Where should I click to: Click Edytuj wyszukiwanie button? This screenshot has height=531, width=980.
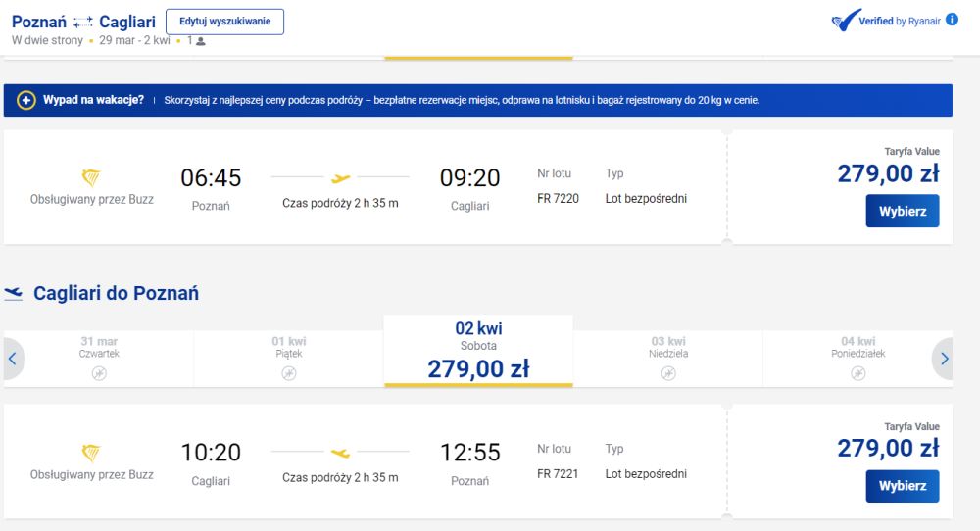point(225,22)
